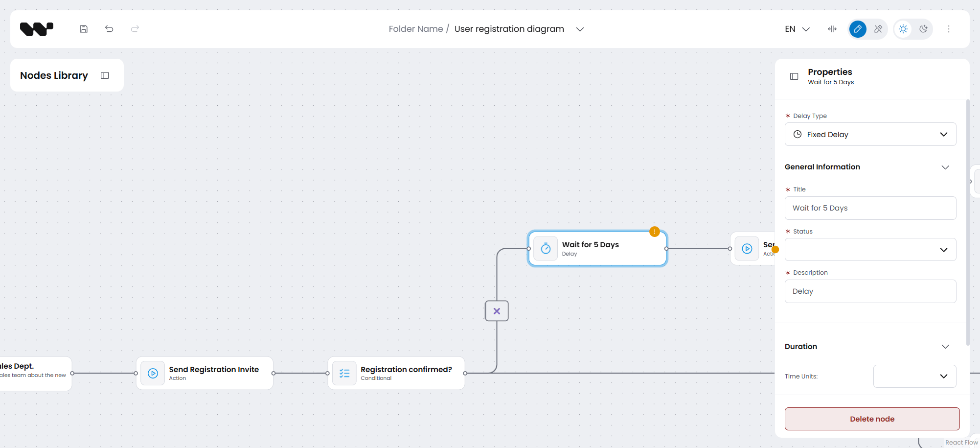
Task: Select the Registration confirmed? conditional node
Action: 396,373
